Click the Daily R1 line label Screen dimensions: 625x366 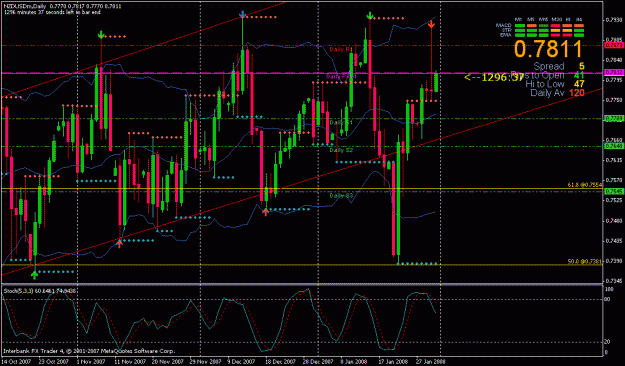(x=341, y=49)
